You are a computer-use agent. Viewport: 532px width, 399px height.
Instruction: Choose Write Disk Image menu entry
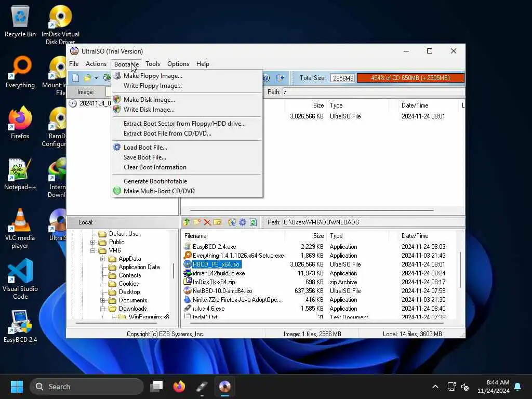[187, 110]
